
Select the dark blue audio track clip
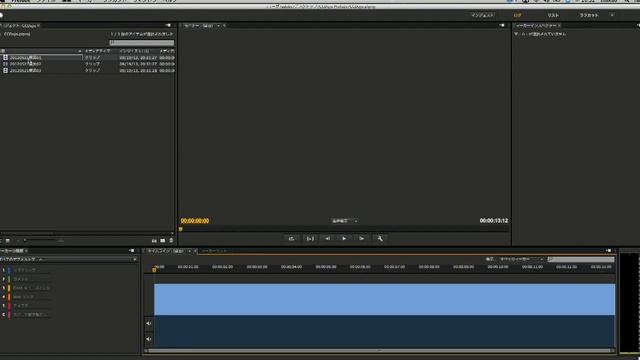384,331
